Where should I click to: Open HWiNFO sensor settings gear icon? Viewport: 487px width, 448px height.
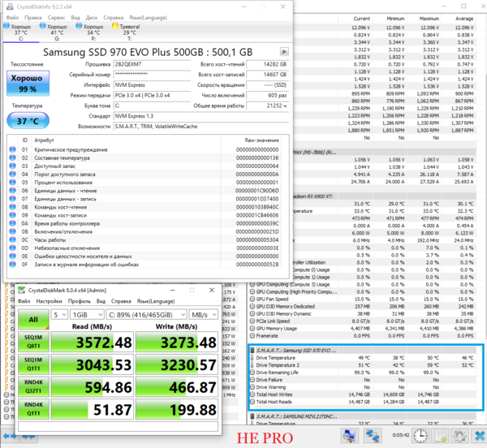[459, 436]
